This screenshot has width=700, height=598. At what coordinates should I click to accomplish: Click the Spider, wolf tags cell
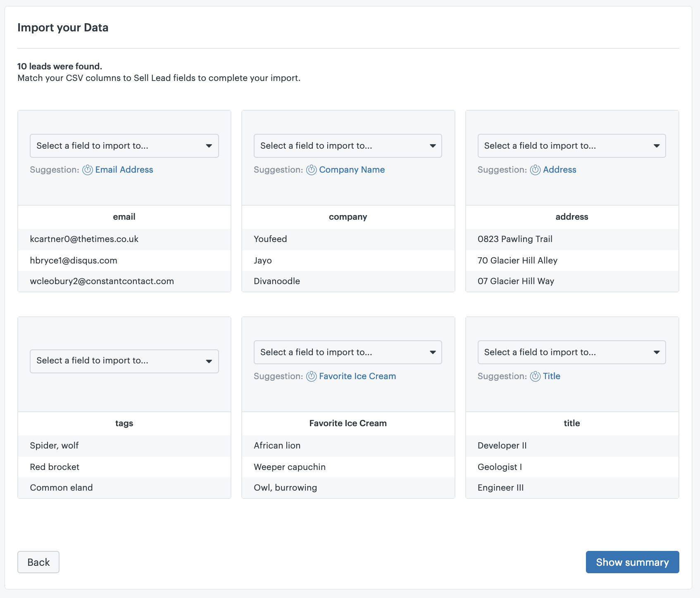point(124,446)
